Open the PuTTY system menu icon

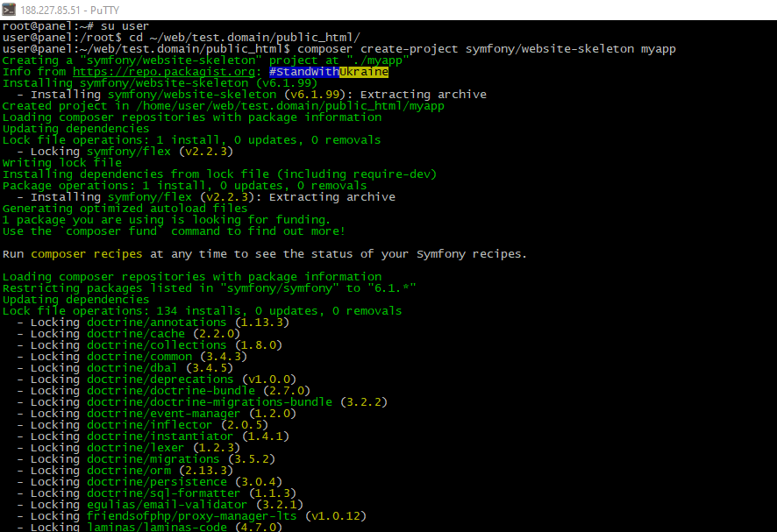coord(9,10)
